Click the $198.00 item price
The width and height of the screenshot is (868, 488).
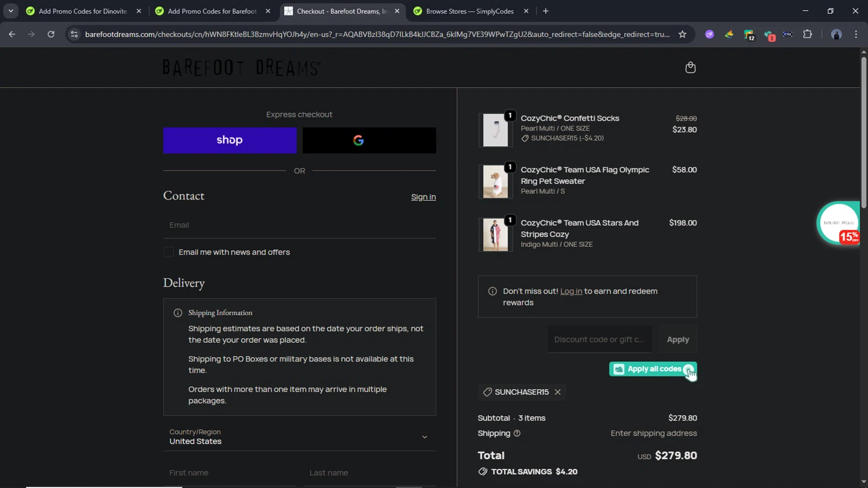[683, 223]
